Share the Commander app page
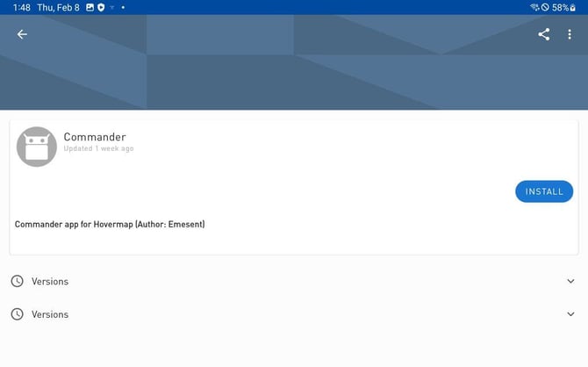The width and height of the screenshot is (588, 367). (544, 34)
